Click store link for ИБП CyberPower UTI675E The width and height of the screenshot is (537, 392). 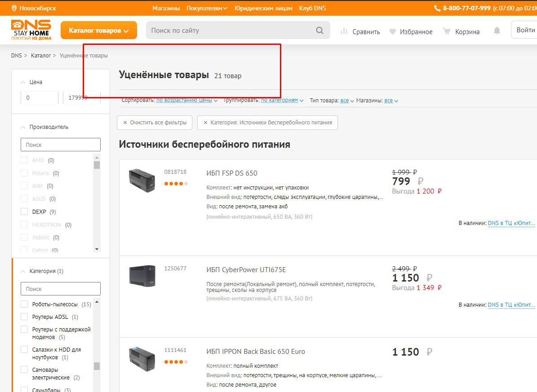(511, 305)
